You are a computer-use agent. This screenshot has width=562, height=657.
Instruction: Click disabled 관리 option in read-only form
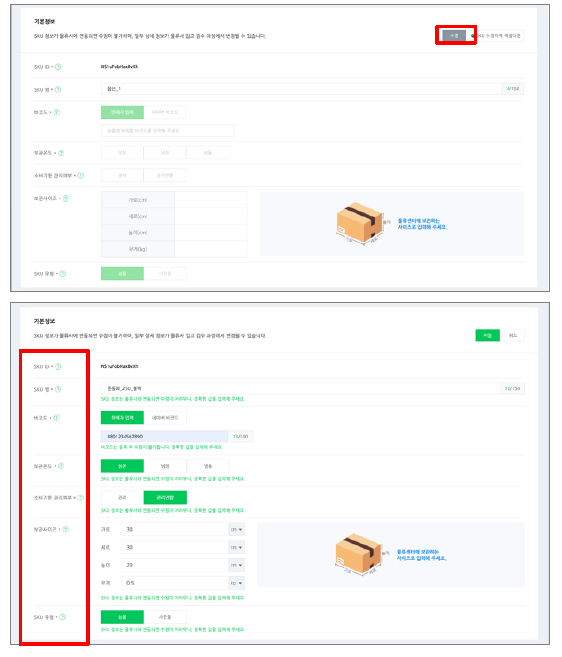coord(122,175)
